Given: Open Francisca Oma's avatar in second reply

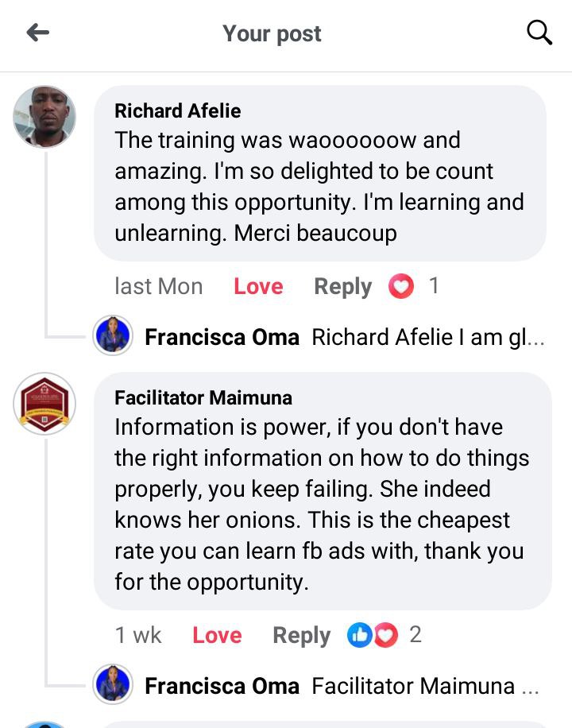Looking at the screenshot, I should (113, 684).
